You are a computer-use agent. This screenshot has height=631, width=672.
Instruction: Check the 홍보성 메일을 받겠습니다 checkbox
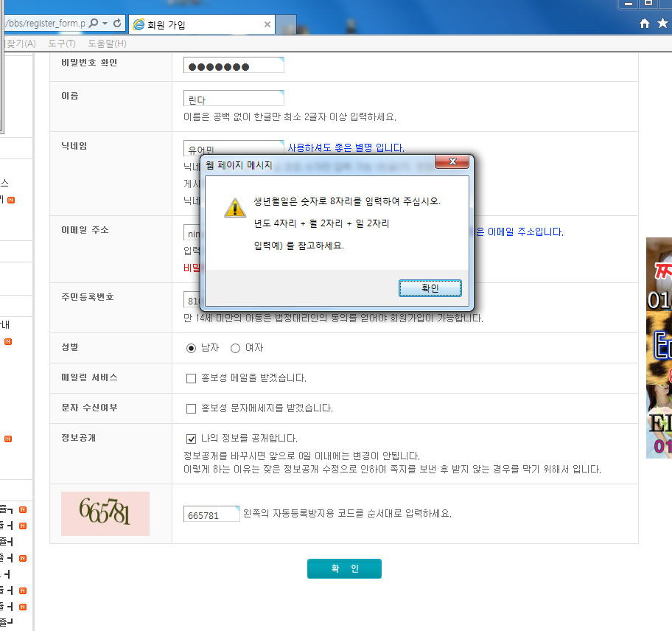tap(192, 378)
